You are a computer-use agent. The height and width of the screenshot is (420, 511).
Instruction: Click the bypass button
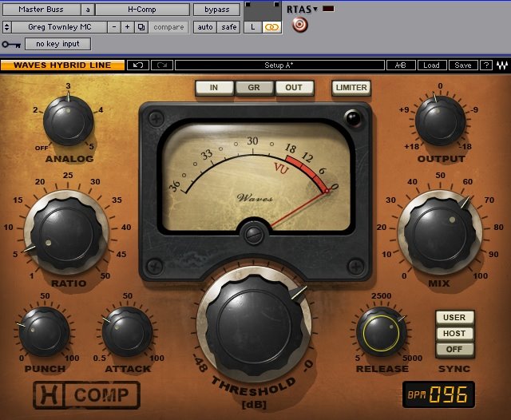216,10
